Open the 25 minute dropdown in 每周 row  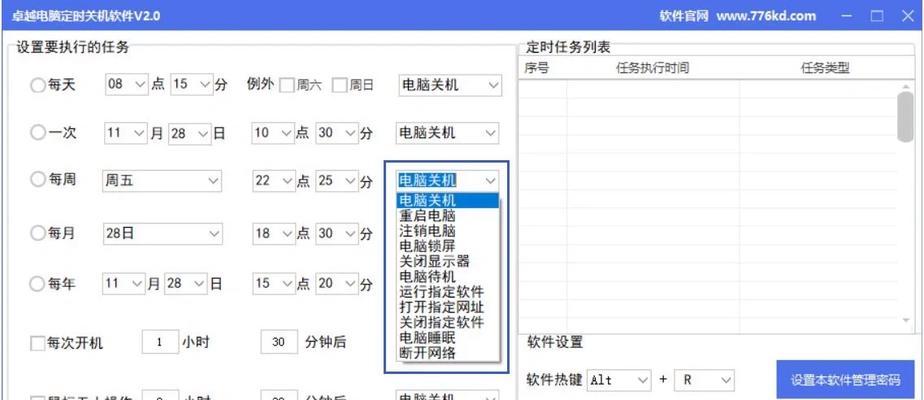337,181
